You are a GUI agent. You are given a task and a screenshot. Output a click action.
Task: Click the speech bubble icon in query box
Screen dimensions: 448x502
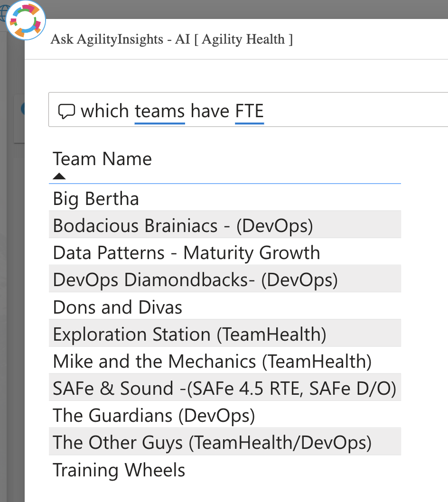click(x=66, y=112)
